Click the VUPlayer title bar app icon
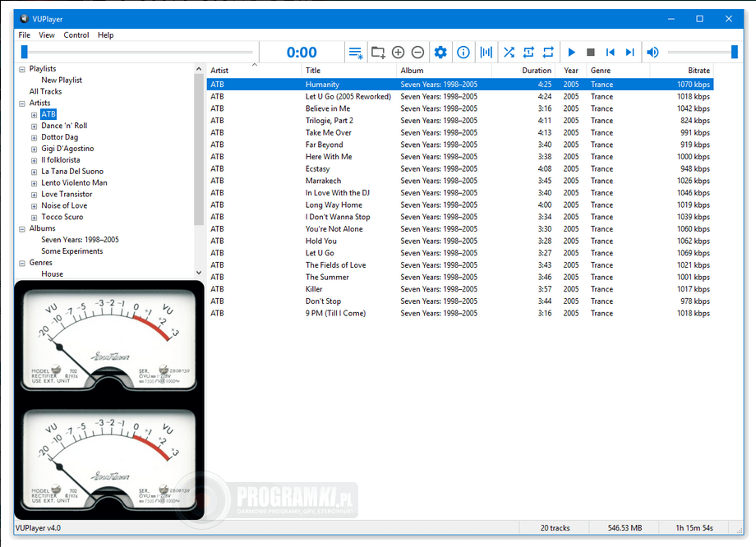756x547 pixels. 24,19
